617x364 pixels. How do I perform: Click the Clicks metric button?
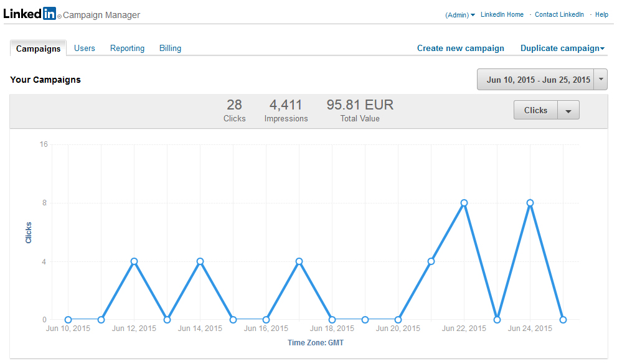(535, 110)
